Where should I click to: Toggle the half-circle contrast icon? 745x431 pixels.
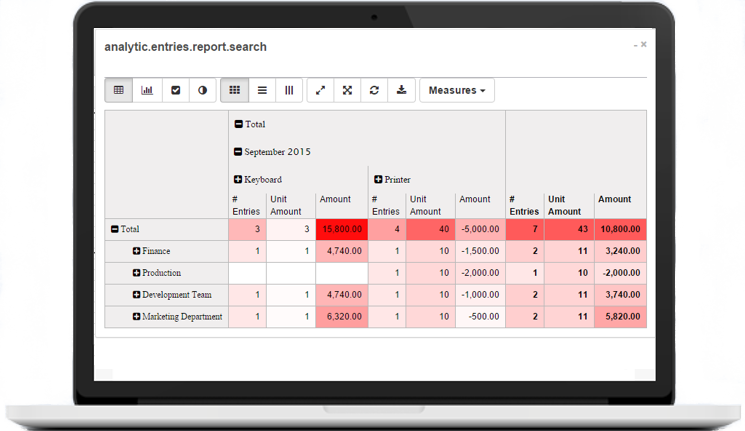point(203,90)
